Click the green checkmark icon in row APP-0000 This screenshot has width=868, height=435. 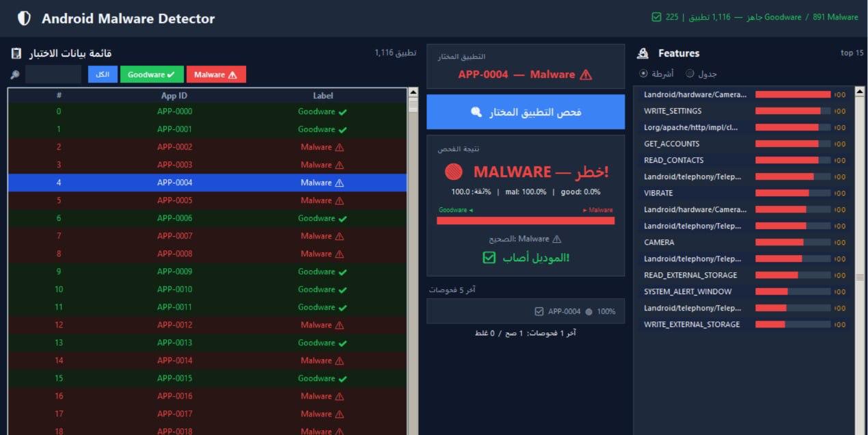click(342, 111)
